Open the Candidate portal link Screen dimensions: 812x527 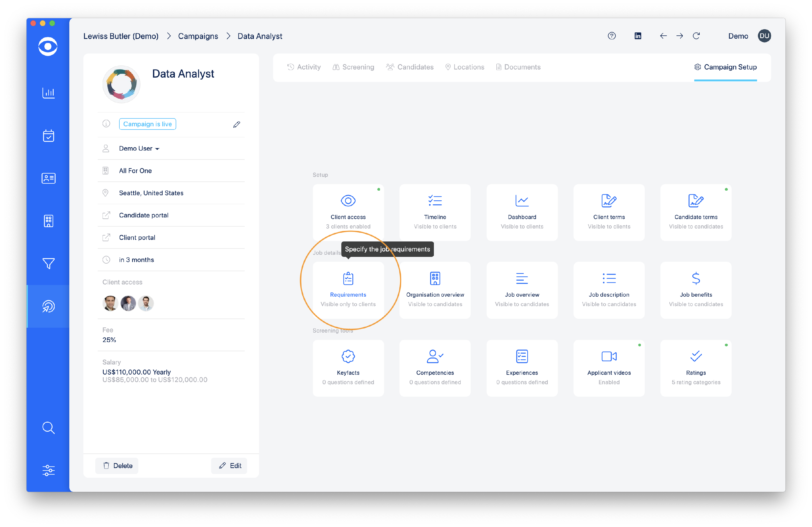tap(144, 216)
